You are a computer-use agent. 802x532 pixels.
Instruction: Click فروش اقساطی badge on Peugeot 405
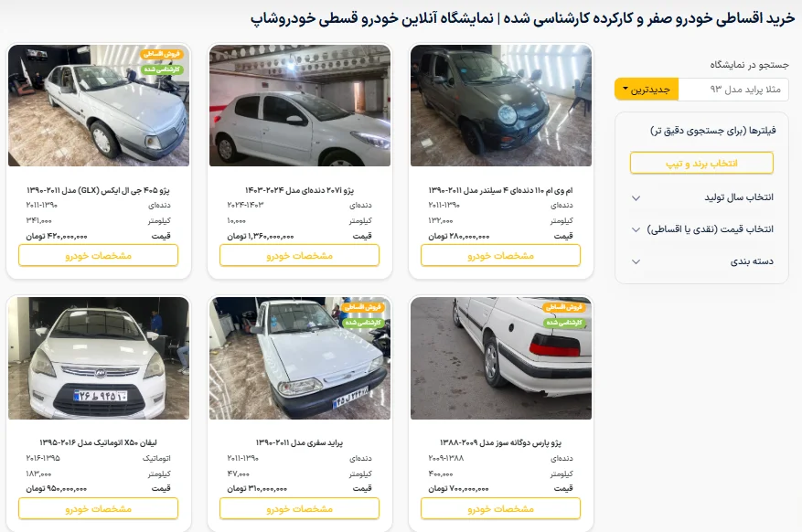[x=162, y=54]
